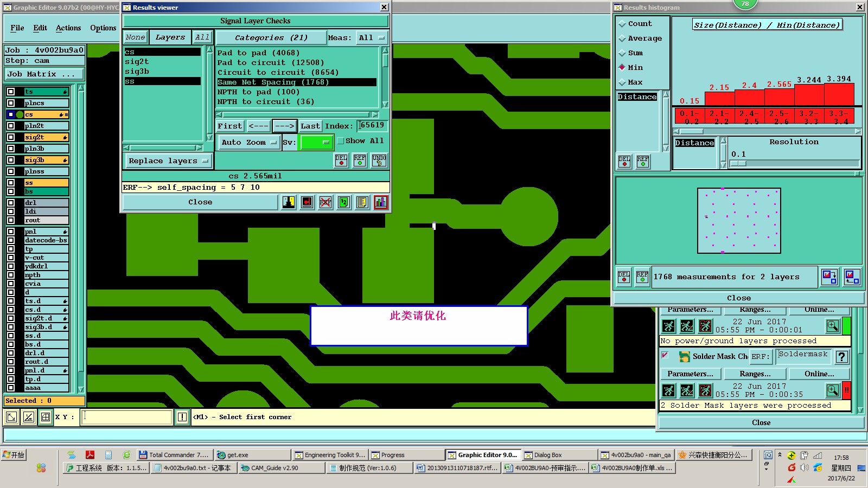Image resolution: width=868 pixels, height=488 pixels.
Task: Click REF icon in Results viewer
Action: point(360,160)
